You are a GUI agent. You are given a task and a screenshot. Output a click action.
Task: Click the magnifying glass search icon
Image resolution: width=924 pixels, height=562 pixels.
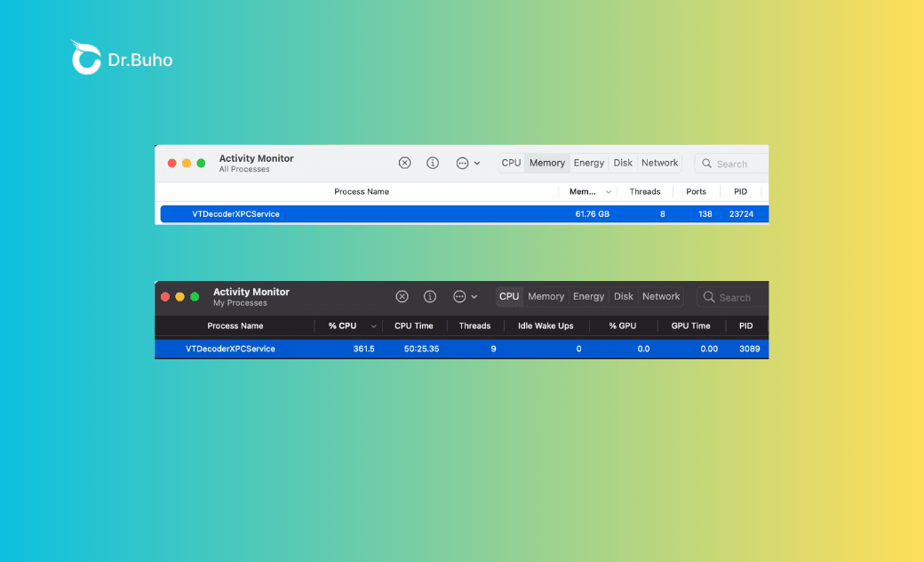pyautogui.click(x=707, y=164)
